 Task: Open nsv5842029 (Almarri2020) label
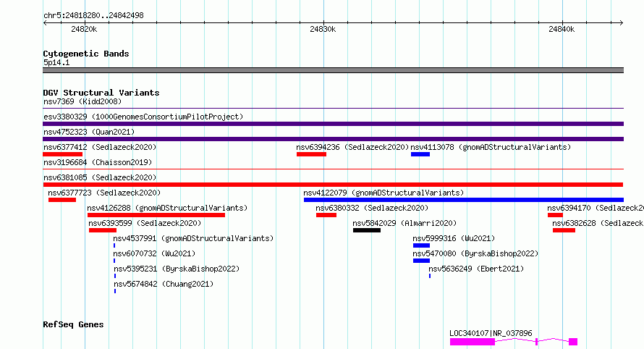tap(404, 223)
